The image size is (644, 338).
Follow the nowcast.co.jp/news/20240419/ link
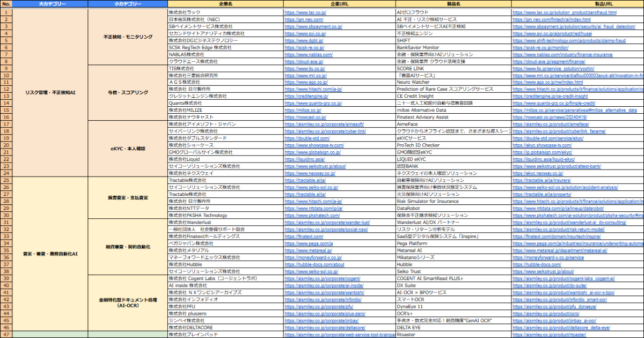pyautogui.click(x=550, y=117)
